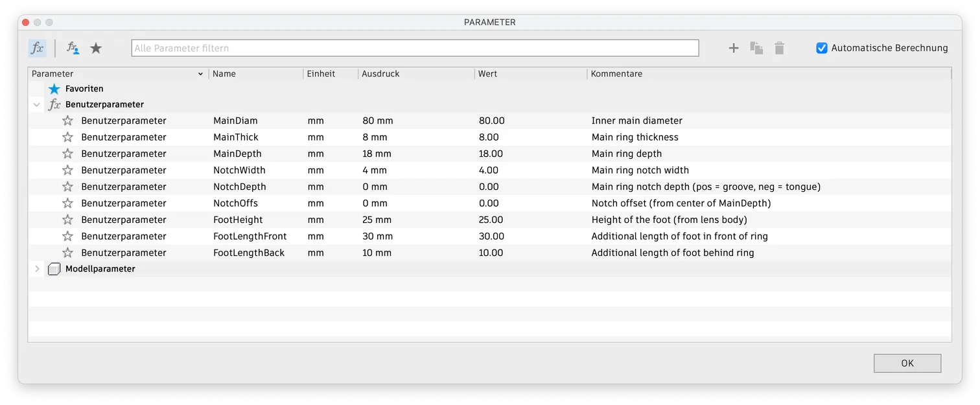Favorite the NotchDepth parameter star
The image size is (980, 405).
pyautogui.click(x=67, y=187)
